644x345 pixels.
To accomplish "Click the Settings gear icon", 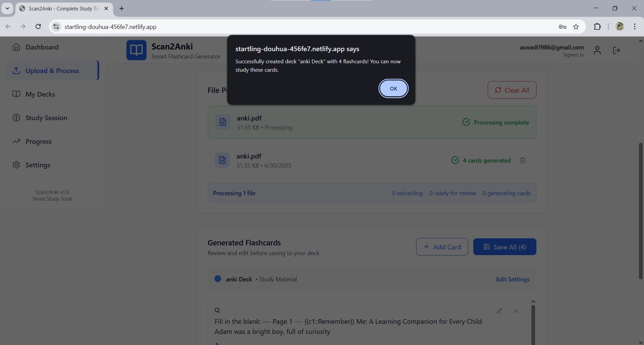I will point(16,165).
